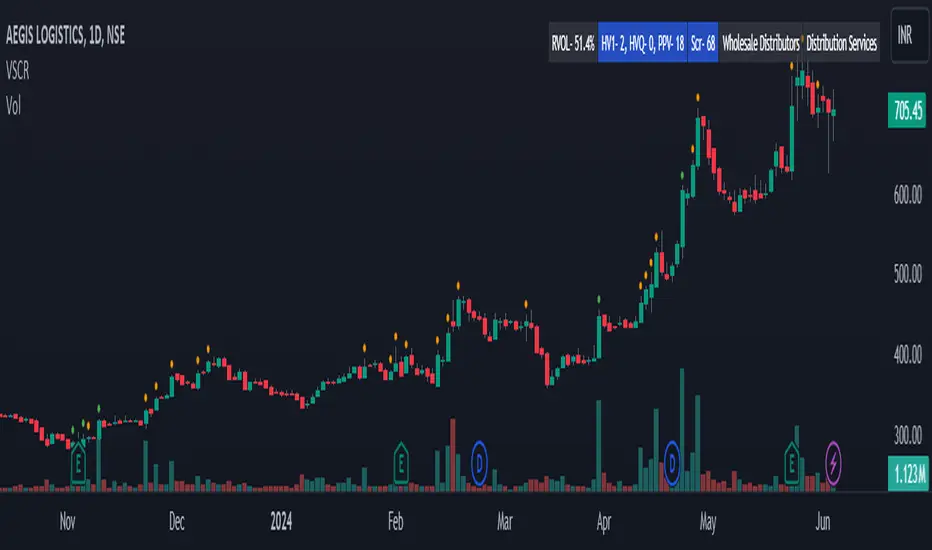
Task: Click the late-February dividend D marker
Action: [479, 463]
